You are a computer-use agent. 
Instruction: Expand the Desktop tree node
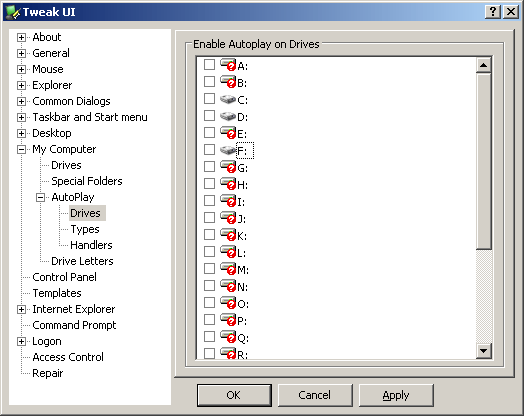[x=21, y=134]
